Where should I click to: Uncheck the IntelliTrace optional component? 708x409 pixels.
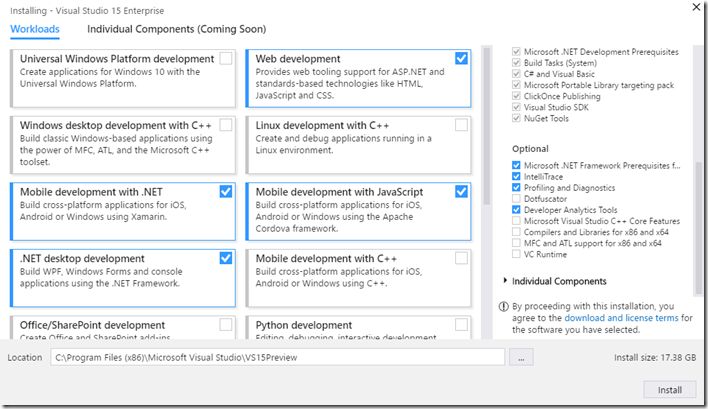coord(516,177)
